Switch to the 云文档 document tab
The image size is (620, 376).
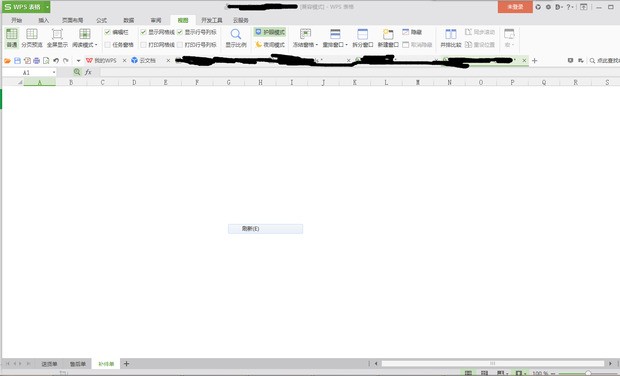144,60
